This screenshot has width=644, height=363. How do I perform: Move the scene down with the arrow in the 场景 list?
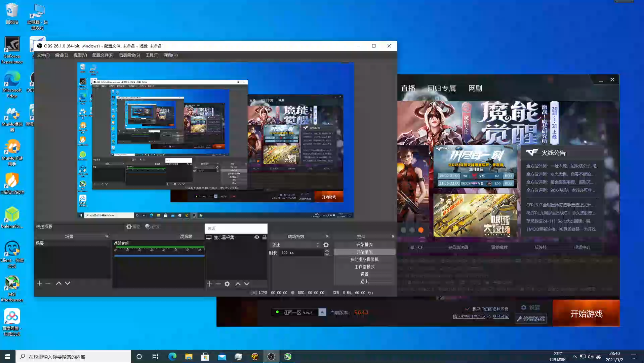pyautogui.click(x=68, y=283)
